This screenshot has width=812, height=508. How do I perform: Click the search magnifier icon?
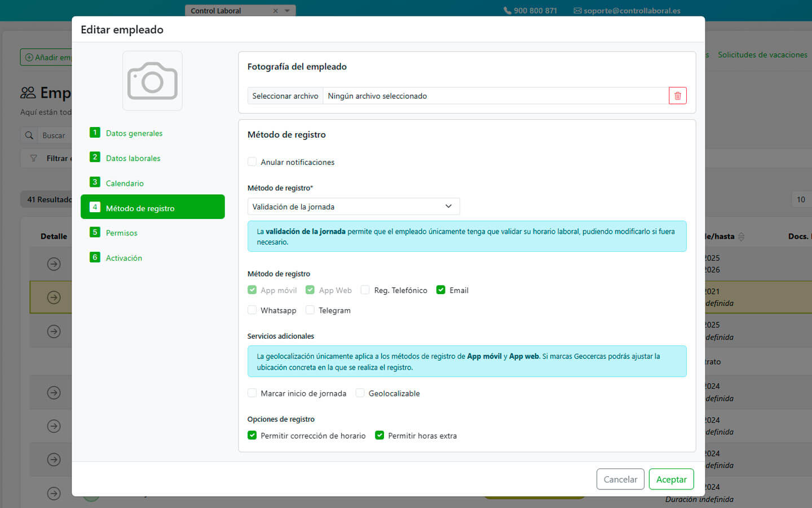(29, 135)
